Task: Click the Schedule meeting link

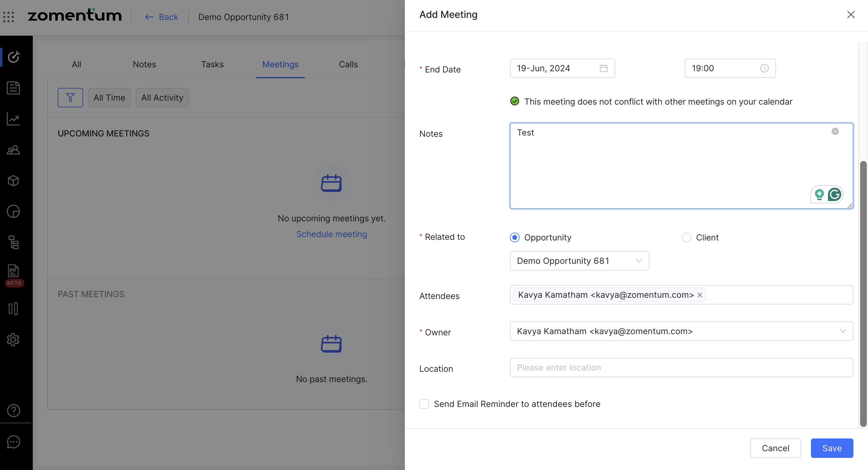Action: click(x=331, y=234)
